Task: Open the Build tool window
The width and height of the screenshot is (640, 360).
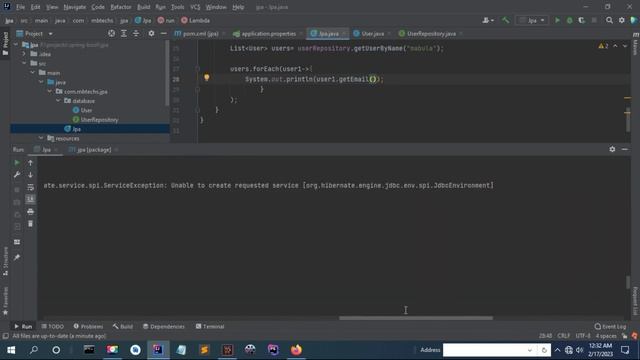Action: (123, 327)
